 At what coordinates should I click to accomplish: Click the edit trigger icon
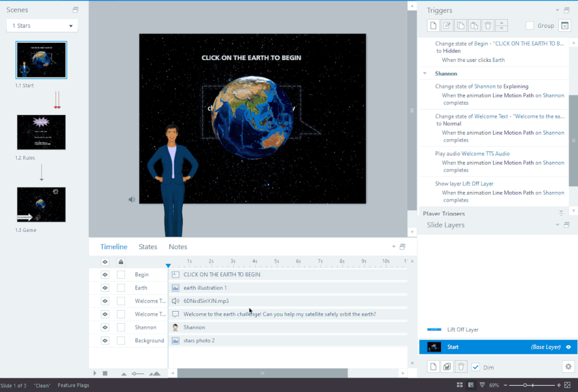(x=447, y=25)
